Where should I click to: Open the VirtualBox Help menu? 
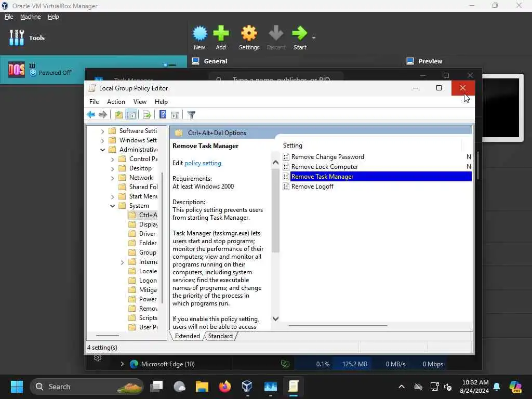tap(54, 17)
